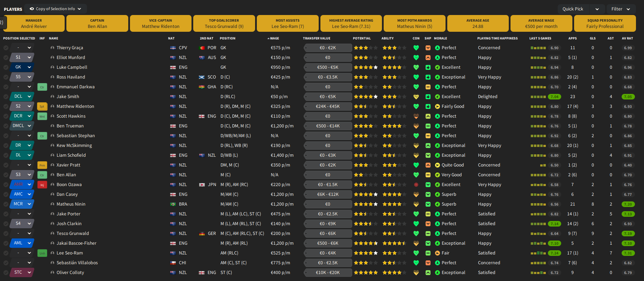
Task: Toggle the selection circle for Dan Casey
Action: (6, 194)
